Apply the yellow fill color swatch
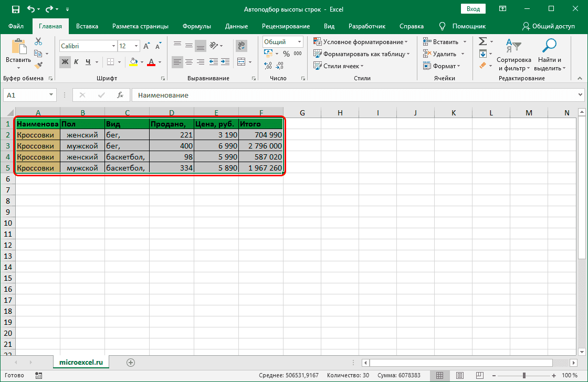 point(133,62)
